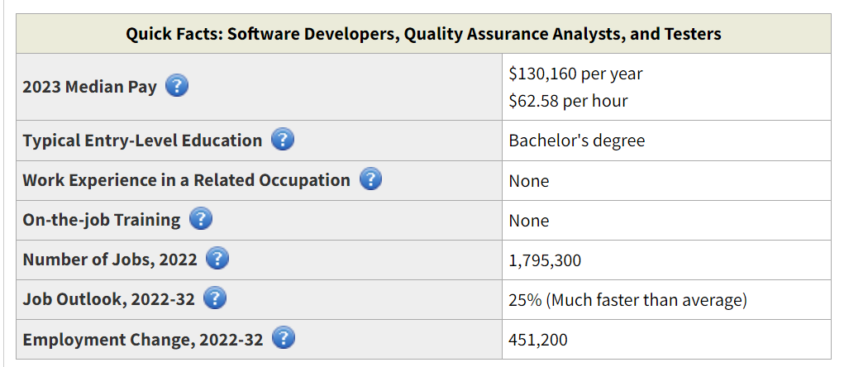This screenshot has height=367, width=868.
Task: Click the question mark next to Work Experience
Action: [x=371, y=179]
